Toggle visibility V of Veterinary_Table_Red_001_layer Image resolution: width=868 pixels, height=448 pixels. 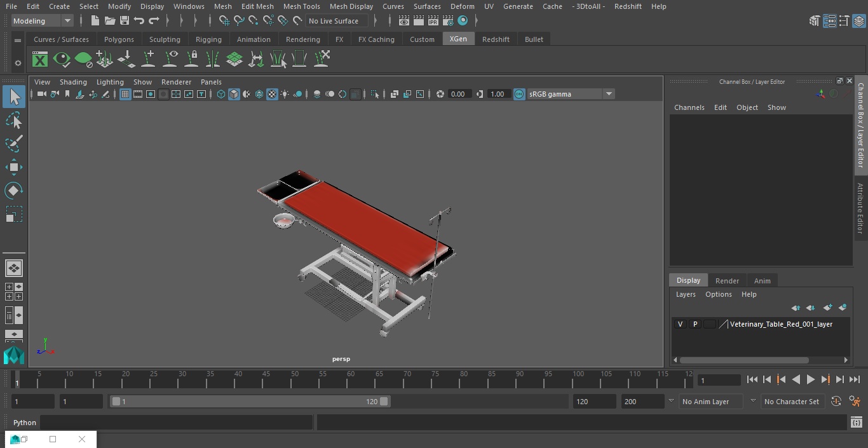coord(680,324)
